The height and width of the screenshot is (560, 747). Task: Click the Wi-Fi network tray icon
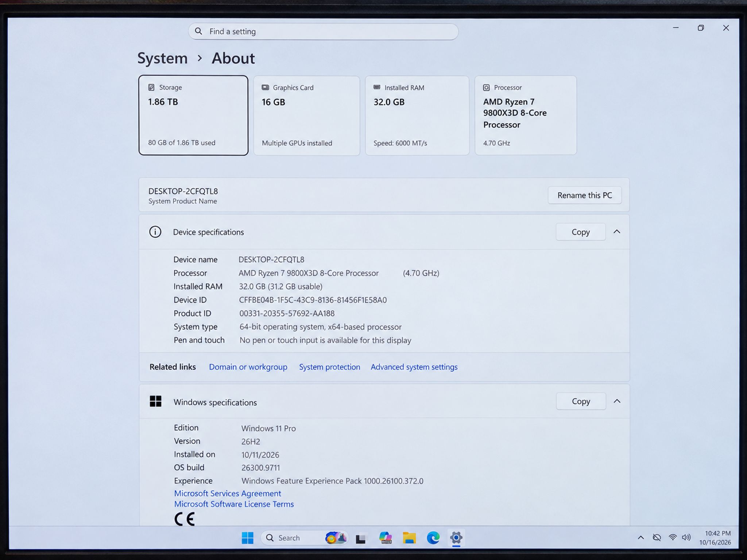click(673, 537)
